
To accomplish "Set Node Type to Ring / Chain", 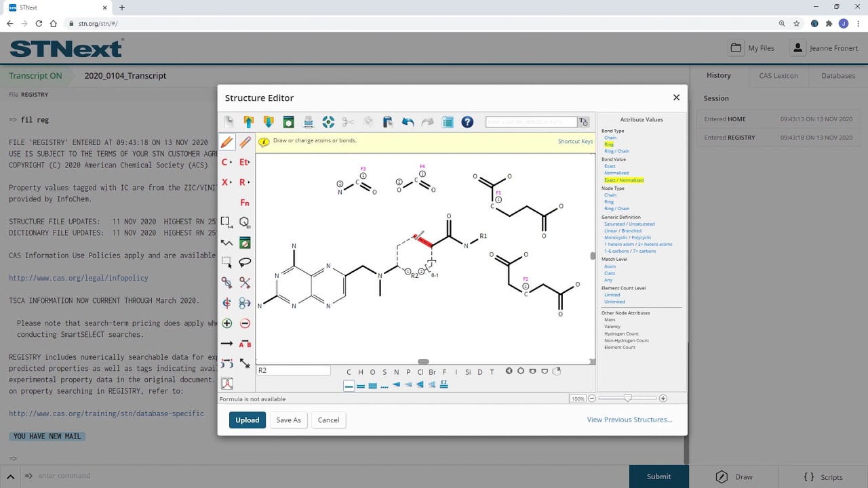I will point(617,209).
